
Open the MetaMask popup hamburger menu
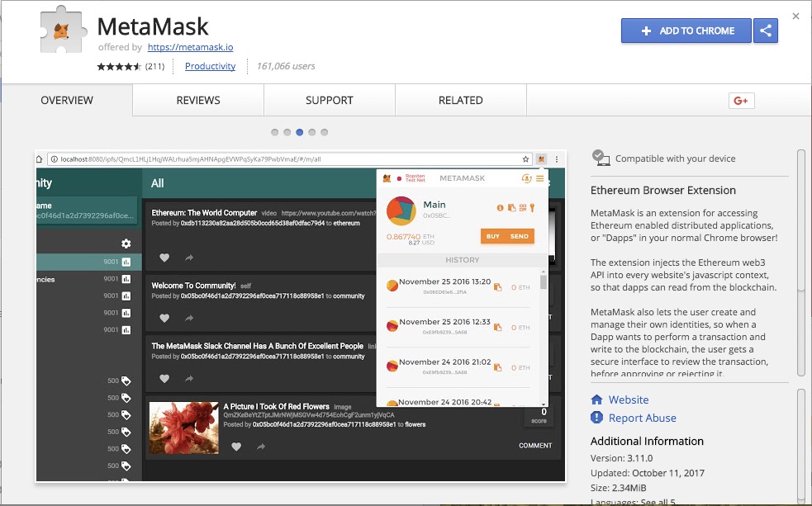pos(539,178)
